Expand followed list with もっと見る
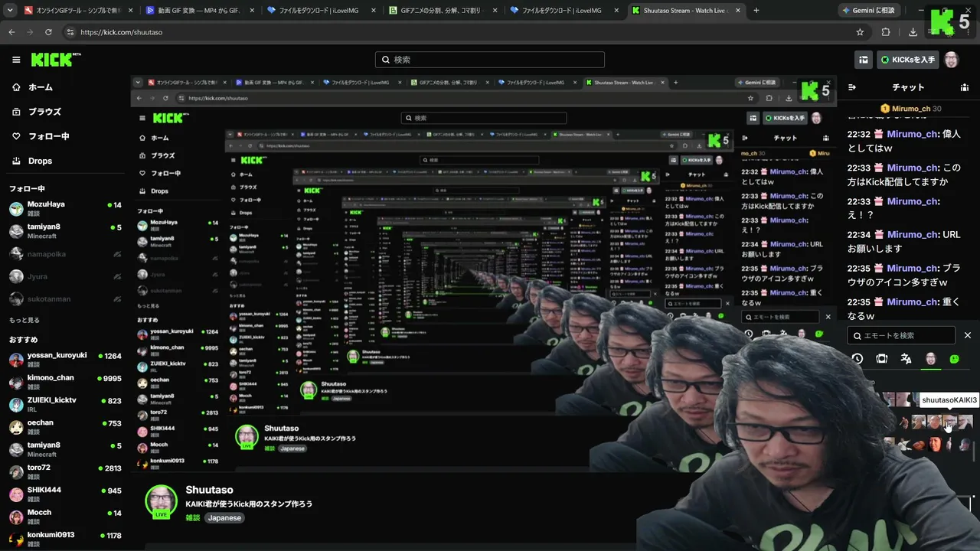This screenshot has width=980, height=551. [x=24, y=320]
